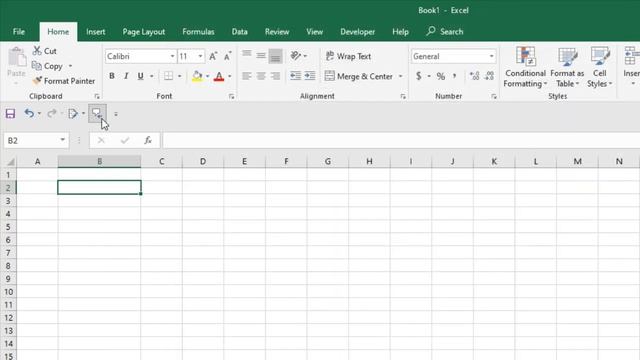
Task: Open the General number format dropdown
Action: [491, 56]
